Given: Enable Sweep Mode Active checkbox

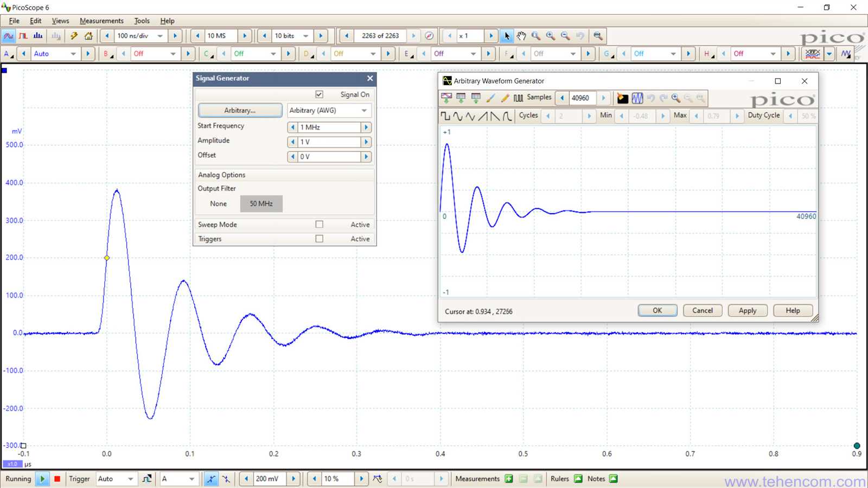Looking at the screenshot, I should [319, 224].
